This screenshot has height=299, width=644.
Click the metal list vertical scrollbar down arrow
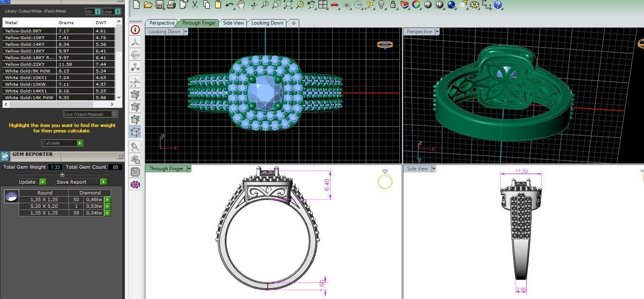(119, 97)
